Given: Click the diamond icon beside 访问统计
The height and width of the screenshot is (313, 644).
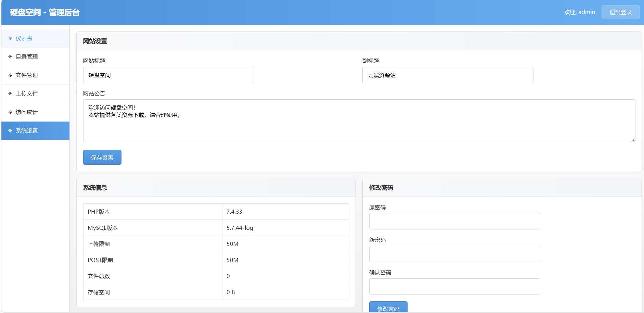Looking at the screenshot, I should pos(10,112).
